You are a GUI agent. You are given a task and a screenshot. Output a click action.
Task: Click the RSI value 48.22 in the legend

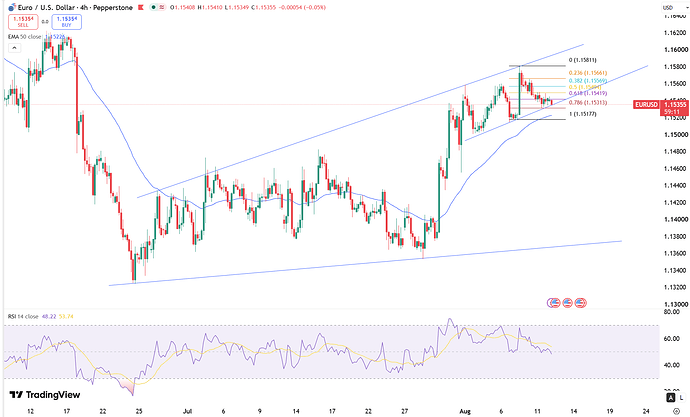[48, 316]
